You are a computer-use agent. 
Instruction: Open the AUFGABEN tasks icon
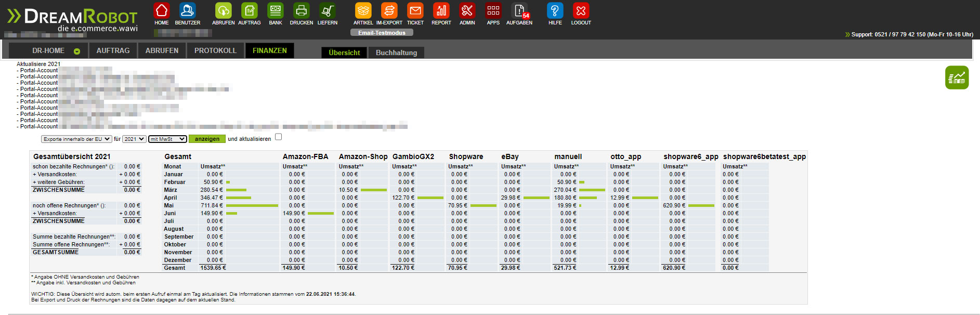pyautogui.click(x=519, y=10)
